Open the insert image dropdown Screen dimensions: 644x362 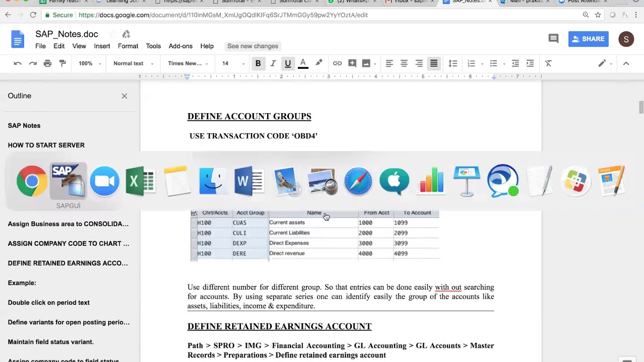pos(368,63)
